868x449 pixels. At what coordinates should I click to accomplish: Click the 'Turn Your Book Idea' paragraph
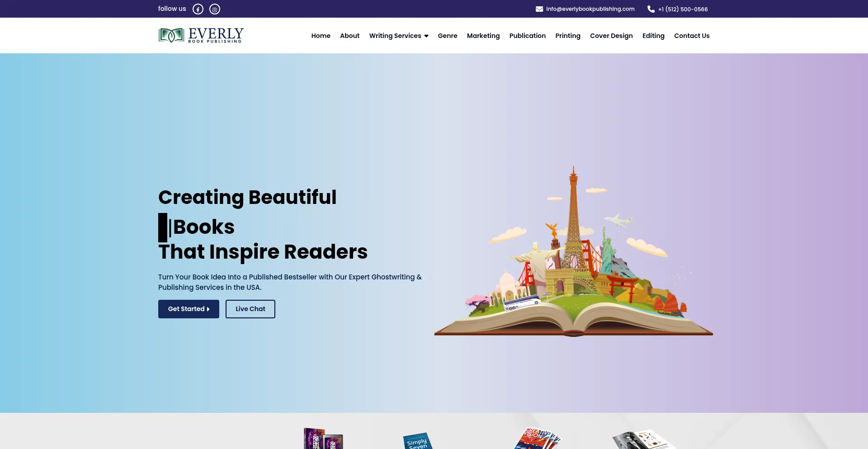(x=290, y=282)
